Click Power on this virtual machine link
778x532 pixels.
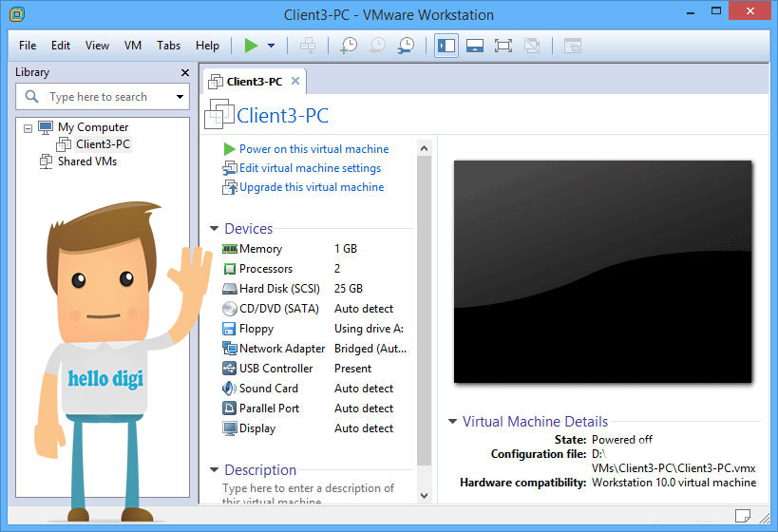point(314,149)
